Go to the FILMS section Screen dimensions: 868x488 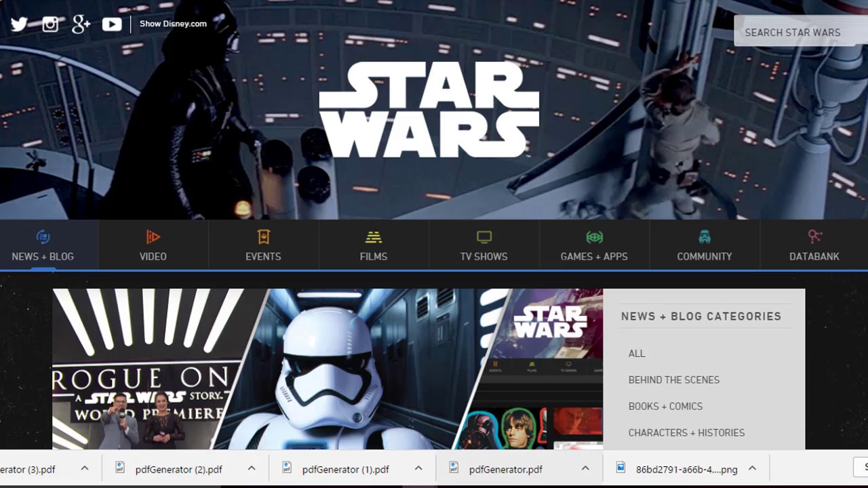tap(374, 256)
